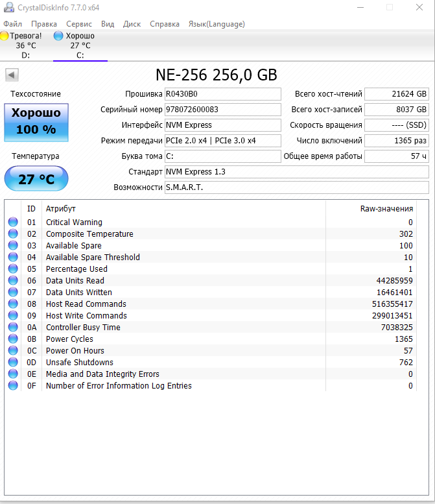Click the blue status circle for disk C:

coord(58,36)
